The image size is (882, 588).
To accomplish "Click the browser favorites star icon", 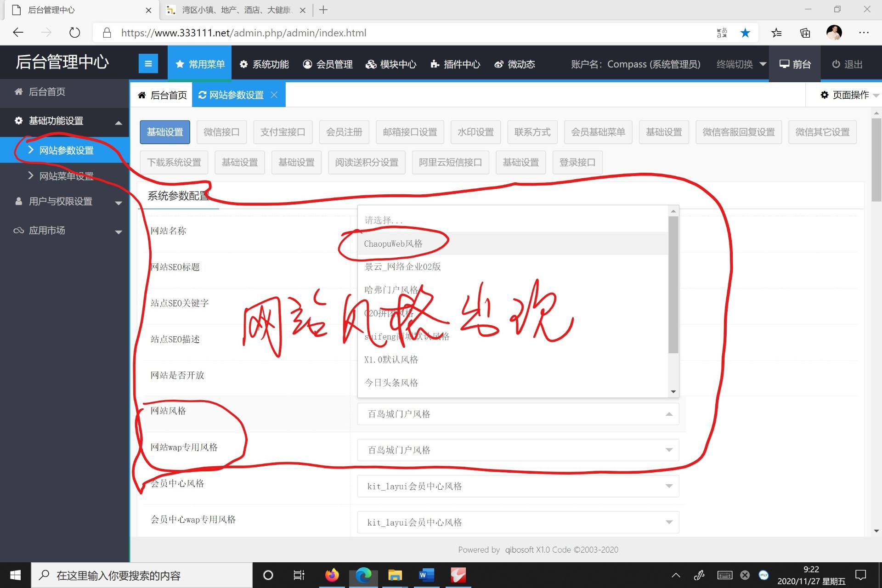I will 745,33.
